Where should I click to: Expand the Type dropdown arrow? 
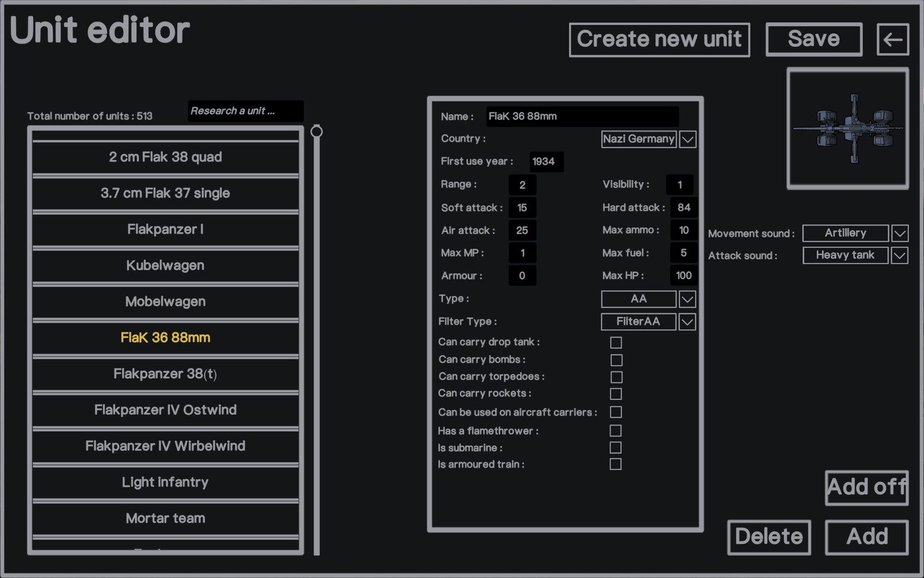click(x=688, y=299)
